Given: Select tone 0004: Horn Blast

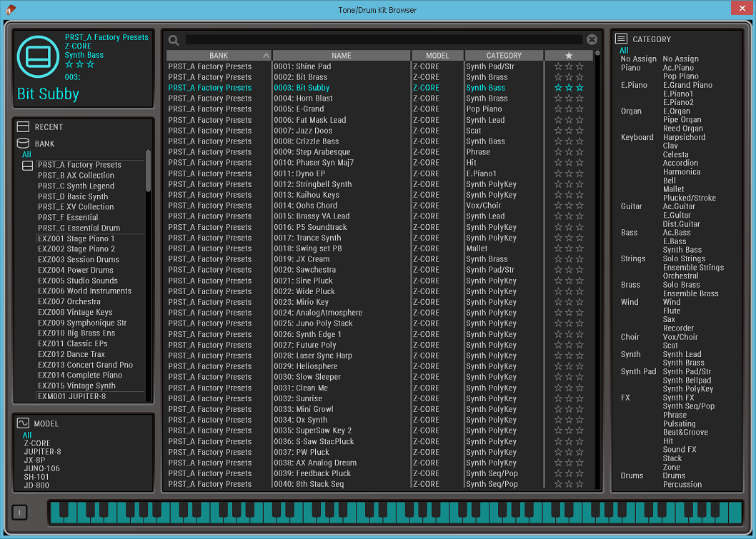Looking at the screenshot, I should coord(303,99).
